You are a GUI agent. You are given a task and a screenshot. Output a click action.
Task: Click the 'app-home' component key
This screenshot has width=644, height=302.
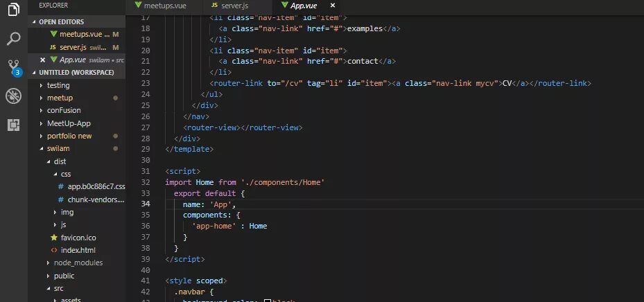tap(214, 226)
